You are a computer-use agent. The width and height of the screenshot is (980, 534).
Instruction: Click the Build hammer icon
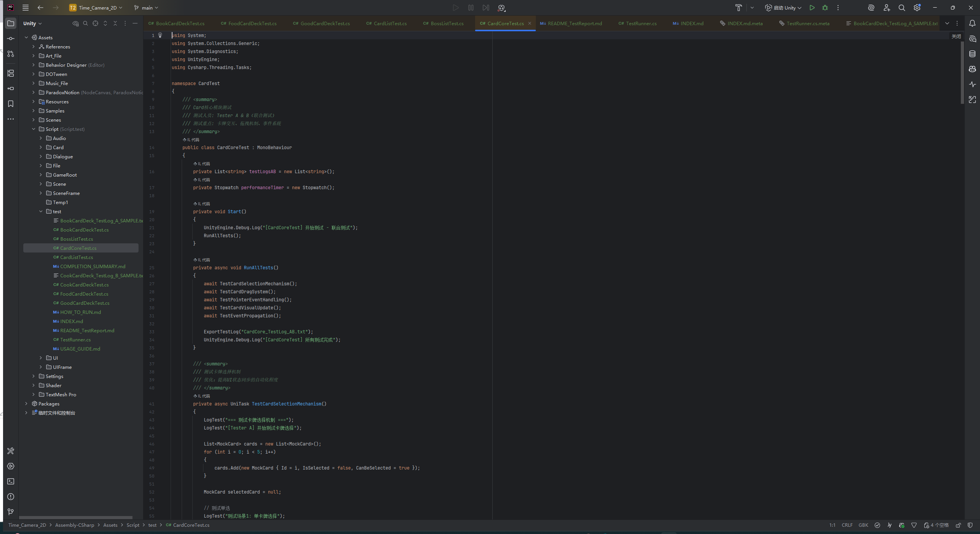coord(738,8)
